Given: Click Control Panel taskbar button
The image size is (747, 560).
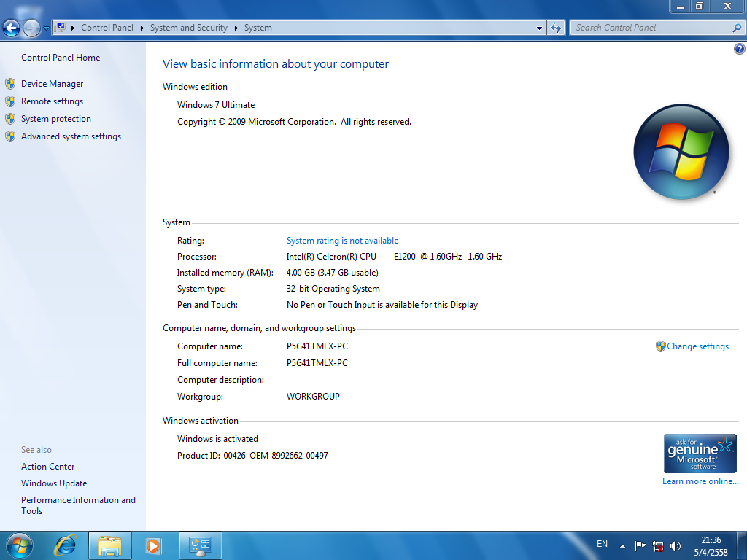Looking at the screenshot, I should click(200, 545).
